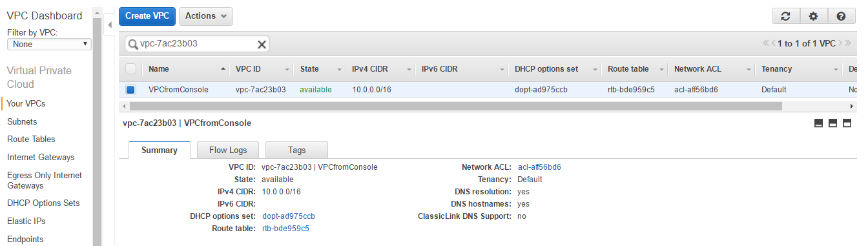868x246 pixels.
Task: Maximize the details pane layout icon
Action: pyautogui.click(x=845, y=123)
